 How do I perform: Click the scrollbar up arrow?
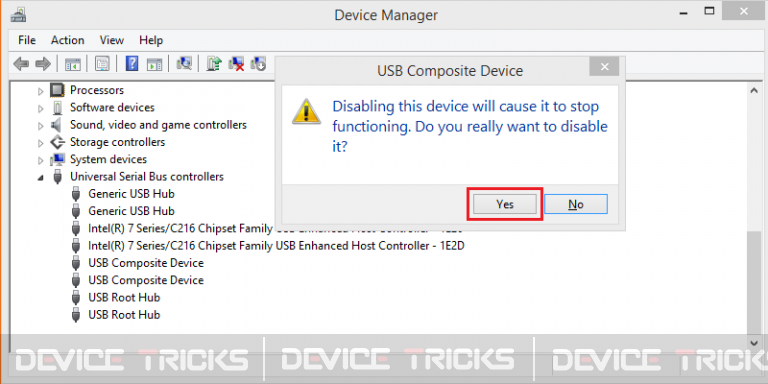coord(754,90)
